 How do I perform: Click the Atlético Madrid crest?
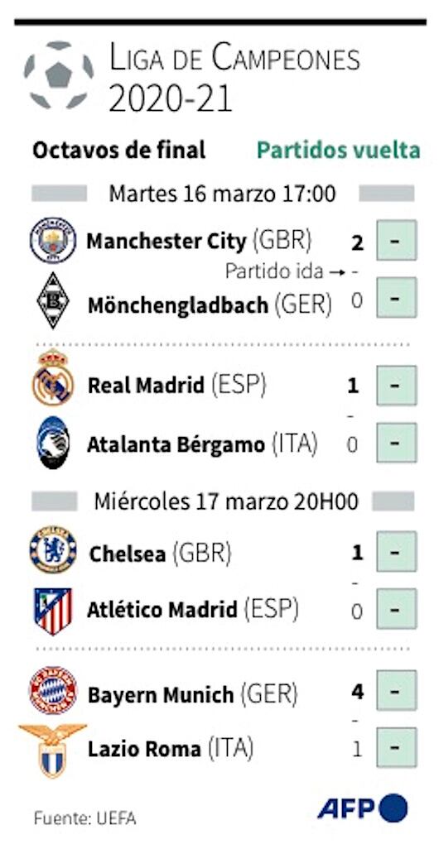coord(53,611)
